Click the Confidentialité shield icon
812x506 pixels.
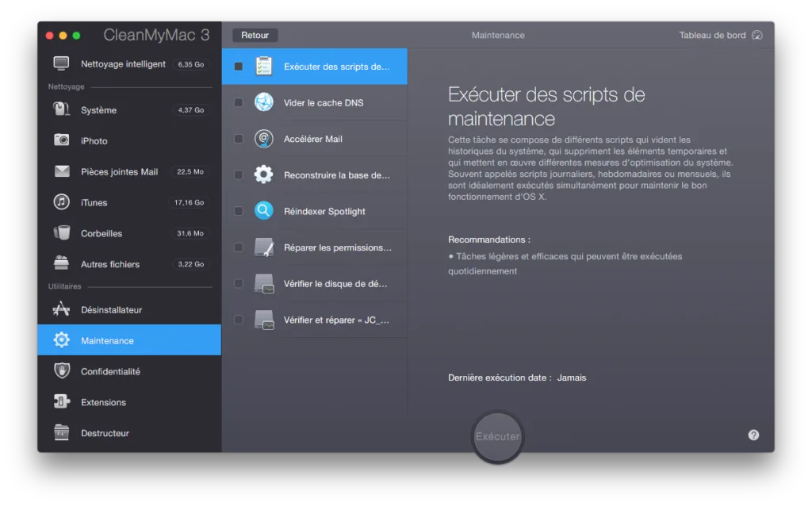pyautogui.click(x=62, y=371)
